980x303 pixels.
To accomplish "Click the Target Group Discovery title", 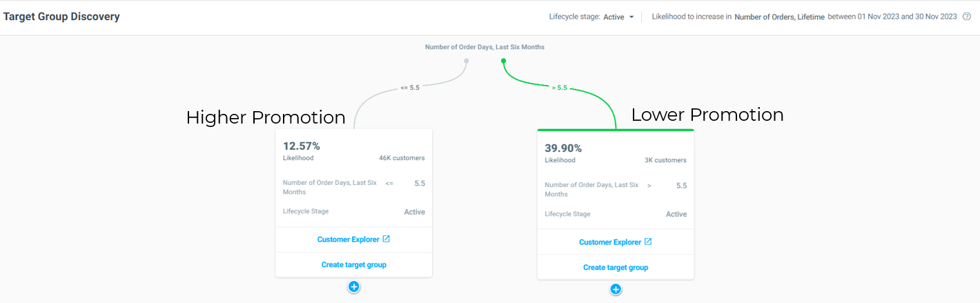I will coord(61,17).
